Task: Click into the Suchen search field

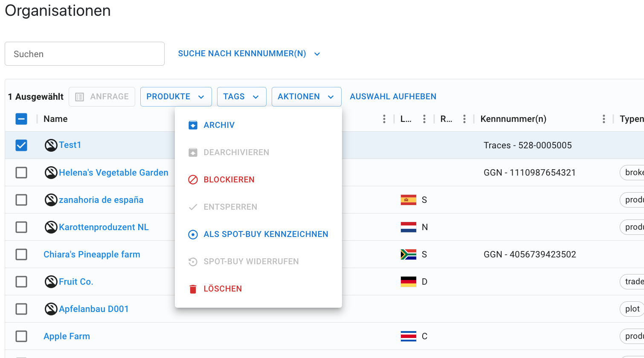Action: click(x=84, y=54)
